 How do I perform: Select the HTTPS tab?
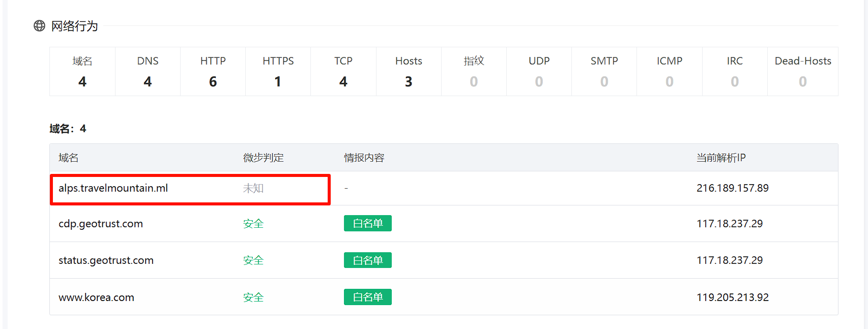pos(278,71)
